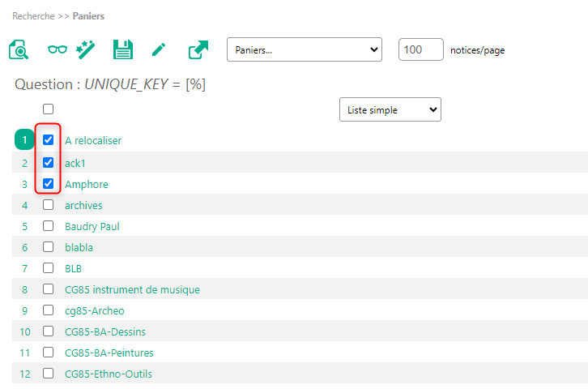Image resolution: width=588 pixels, height=389 pixels.
Task: Uncheck the Amphore checkbox
Action: point(48,184)
